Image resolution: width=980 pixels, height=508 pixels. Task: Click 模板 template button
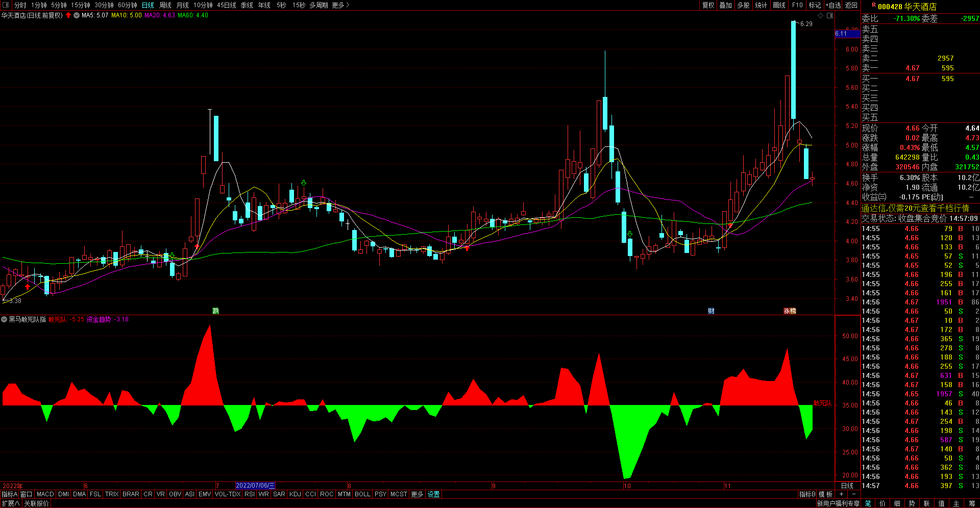[x=826, y=494]
